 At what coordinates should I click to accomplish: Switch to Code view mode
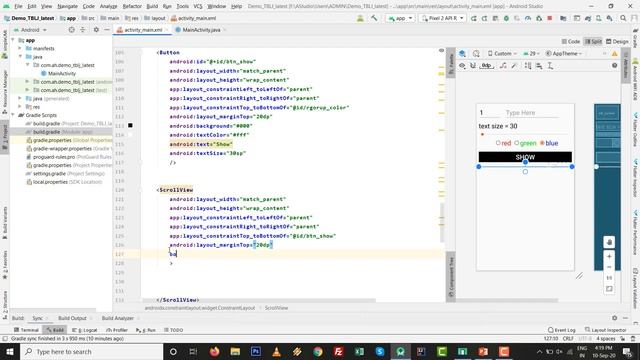point(571,41)
